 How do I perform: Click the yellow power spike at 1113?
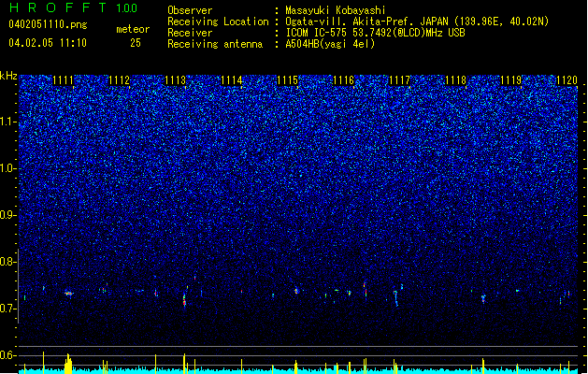[x=184, y=363]
